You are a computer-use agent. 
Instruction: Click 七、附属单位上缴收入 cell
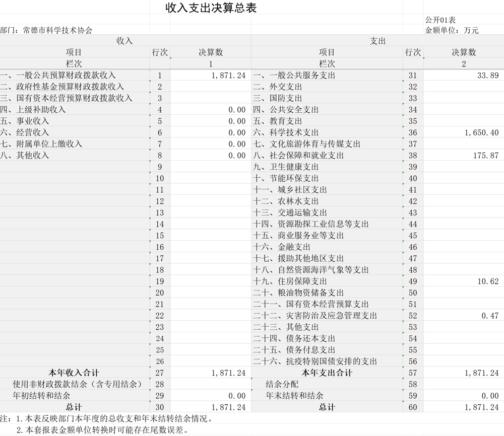(x=75, y=144)
